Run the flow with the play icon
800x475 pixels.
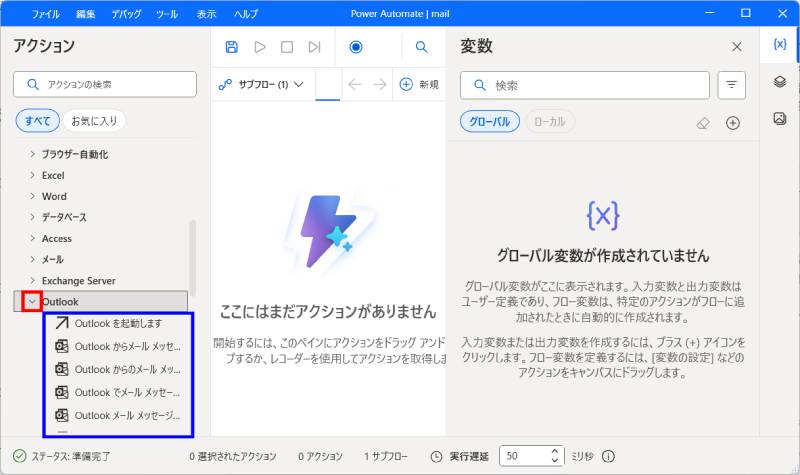pos(260,47)
